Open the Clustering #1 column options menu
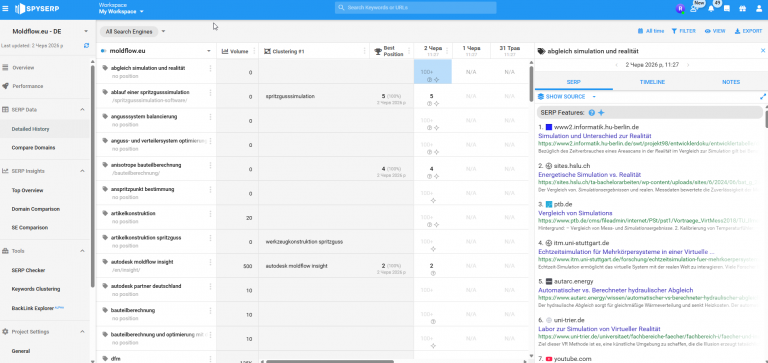 [x=364, y=51]
